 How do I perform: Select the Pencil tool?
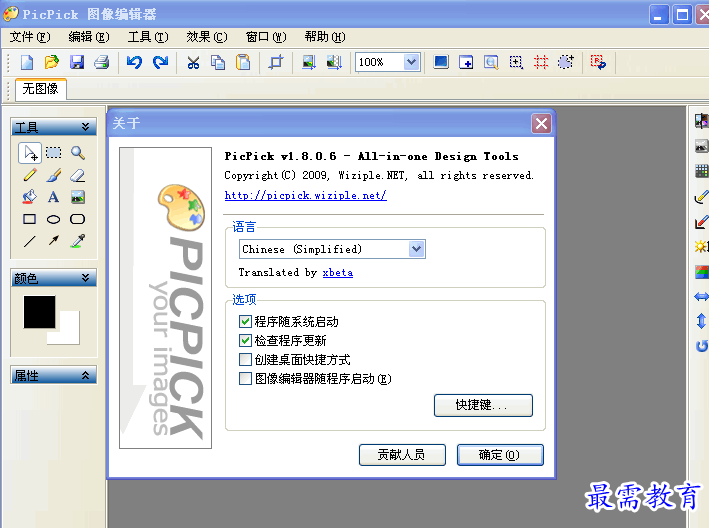30,175
